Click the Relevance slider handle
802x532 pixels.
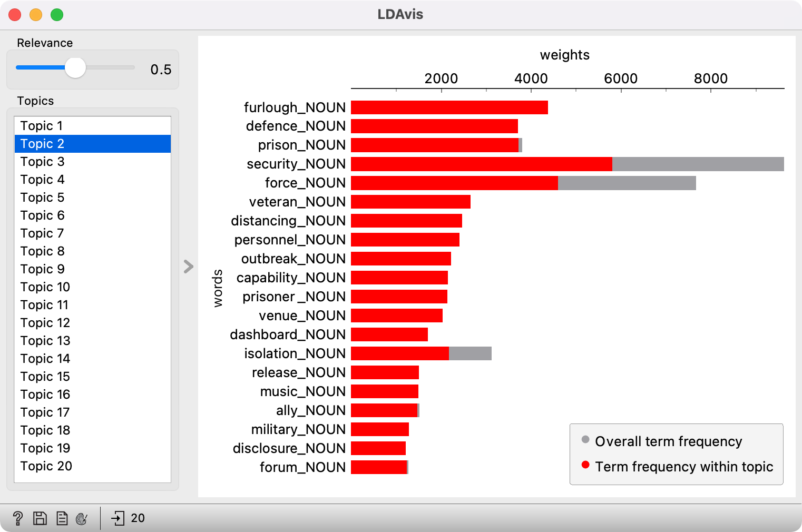coord(75,68)
